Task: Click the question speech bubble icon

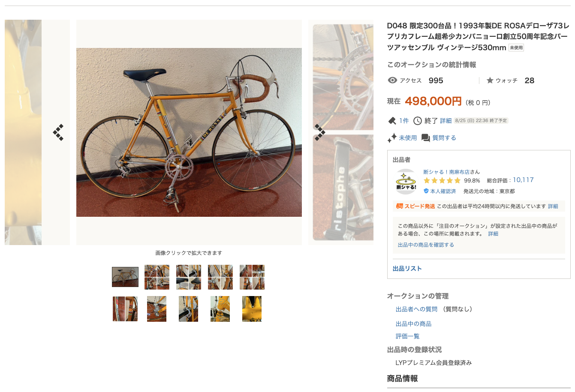Action: (x=426, y=138)
